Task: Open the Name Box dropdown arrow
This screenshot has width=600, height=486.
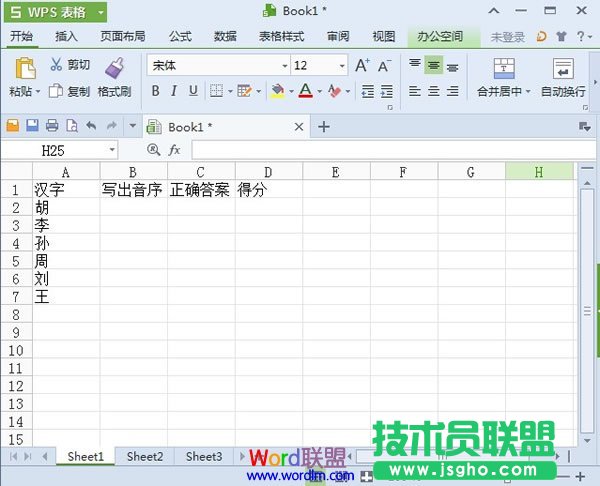Action: (x=112, y=150)
